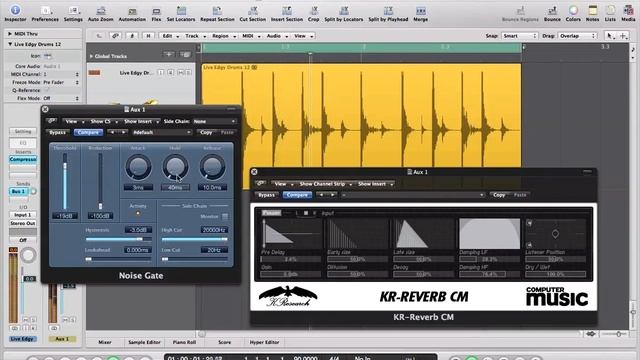Viewport: 640px width, 360px height.
Task: Click the Input 1 slot
Action: click(x=23, y=215)
